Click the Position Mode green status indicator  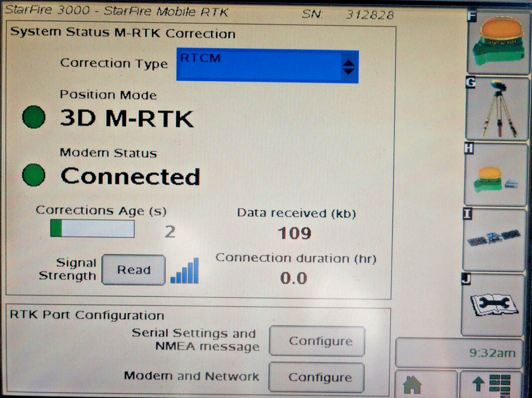[33, 117]
